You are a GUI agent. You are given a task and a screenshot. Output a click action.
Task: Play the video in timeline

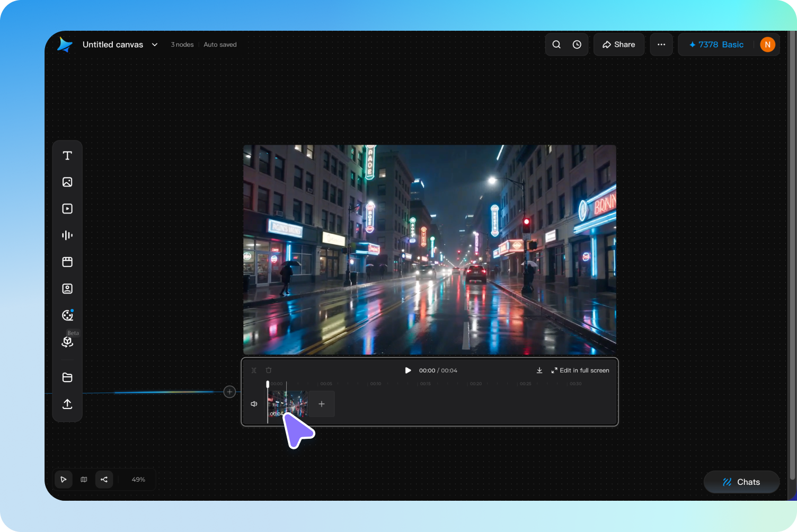408,370
